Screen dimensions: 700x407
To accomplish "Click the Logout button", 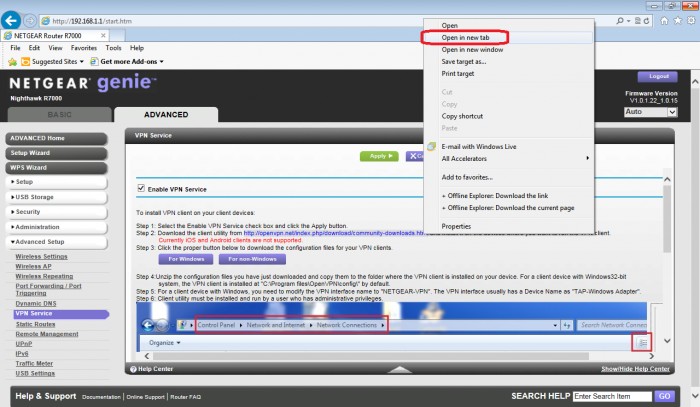I will coord(658,76).
